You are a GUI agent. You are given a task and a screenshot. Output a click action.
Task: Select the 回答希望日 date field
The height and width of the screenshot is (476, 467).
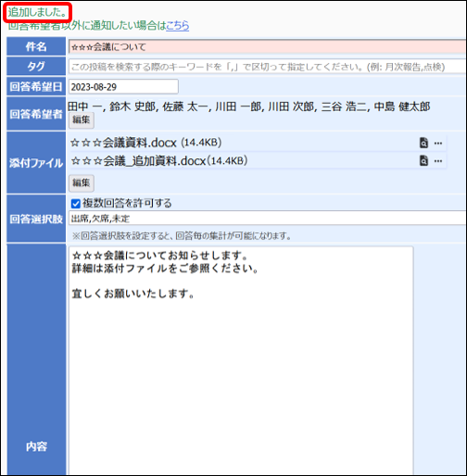tap(123, 87)
